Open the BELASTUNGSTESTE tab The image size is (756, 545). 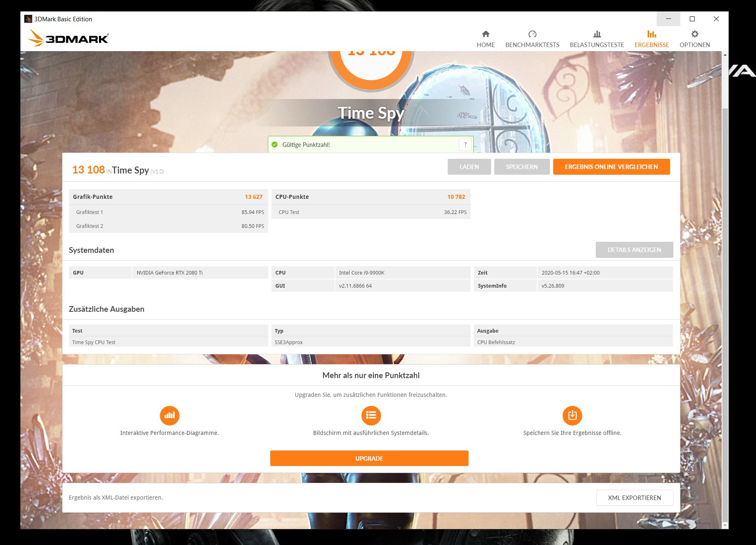[597, 39]
